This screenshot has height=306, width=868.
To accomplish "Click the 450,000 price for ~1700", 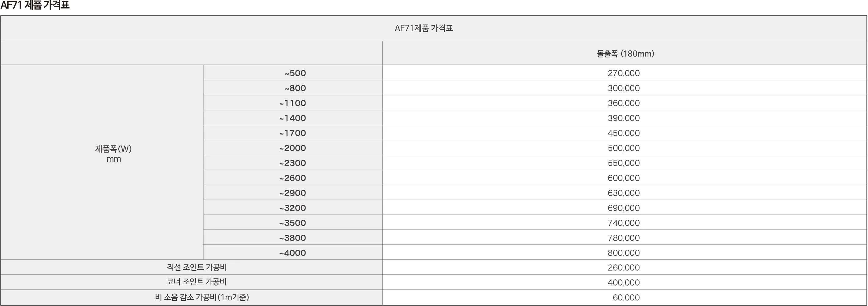I will click(x=623, y=133).
